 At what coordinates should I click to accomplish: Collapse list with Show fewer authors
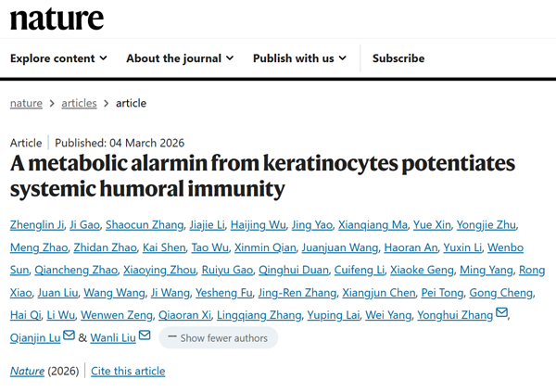pos(218,338)
